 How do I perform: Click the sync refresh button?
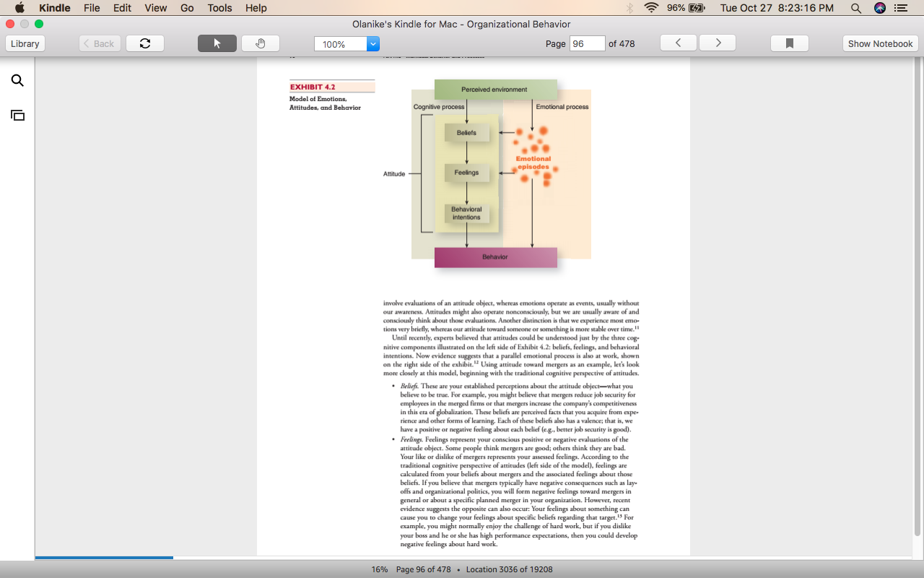(145, 43)
